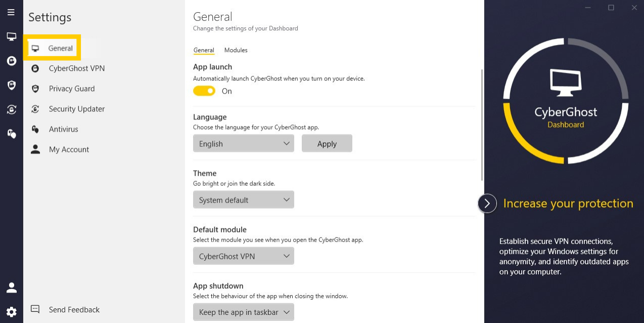Open App shutdown dropdown Keep the app in taskbar
644x323 pixels.
(244, 312)
